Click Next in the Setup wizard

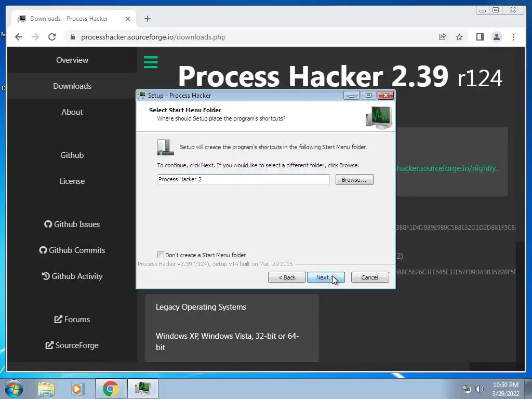click(326, 277)
